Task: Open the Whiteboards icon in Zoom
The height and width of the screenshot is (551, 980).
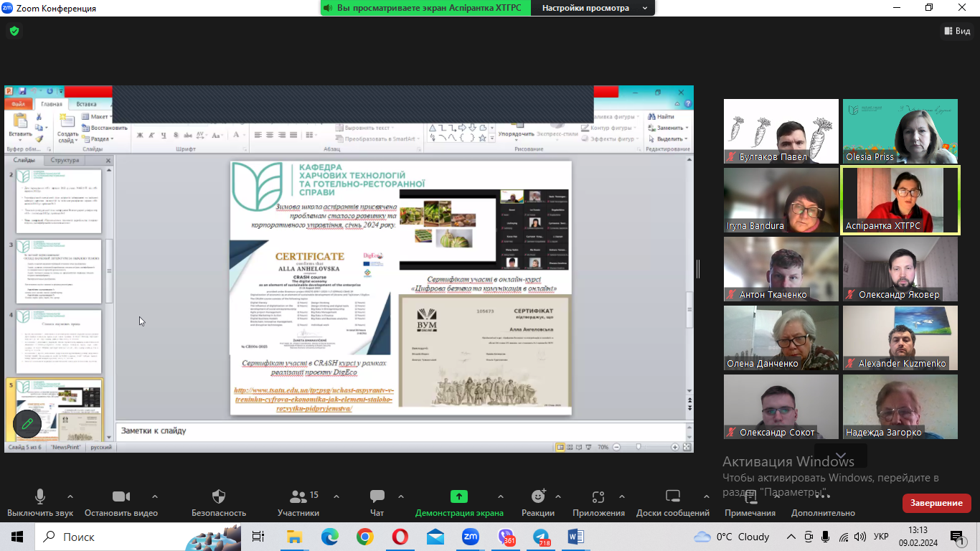Action: [673, 496]
